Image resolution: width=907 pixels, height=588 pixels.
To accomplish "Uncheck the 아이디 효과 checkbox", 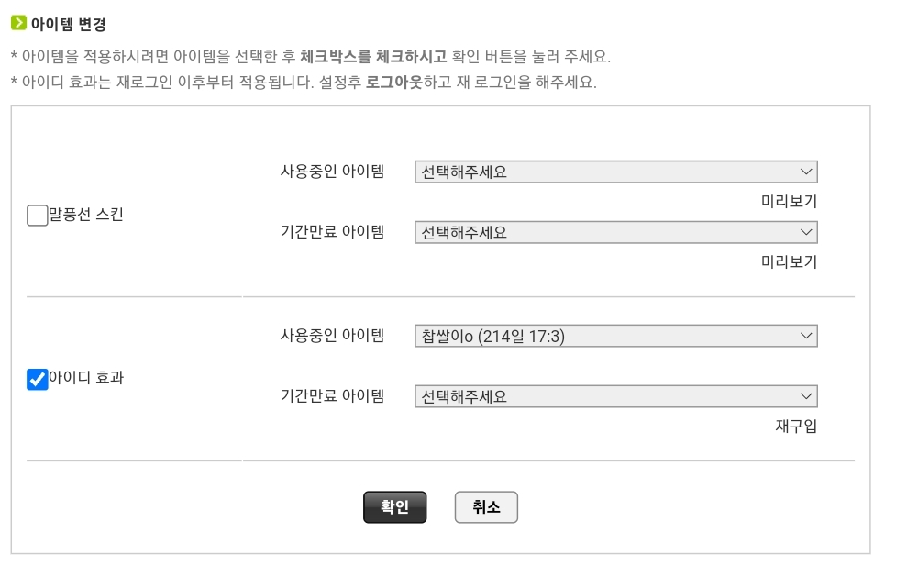I will 38,379.
